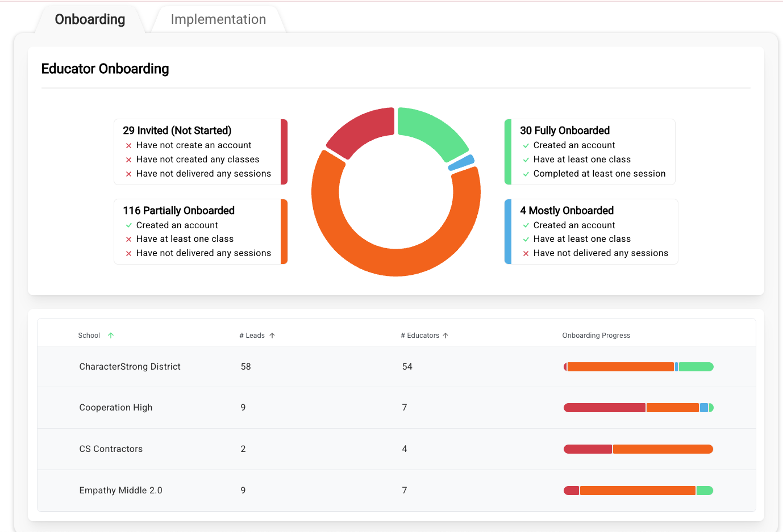Open the Empathy Middle 2.0 row
The width and height of the screenshot is (783, 532).
point(397,491)
